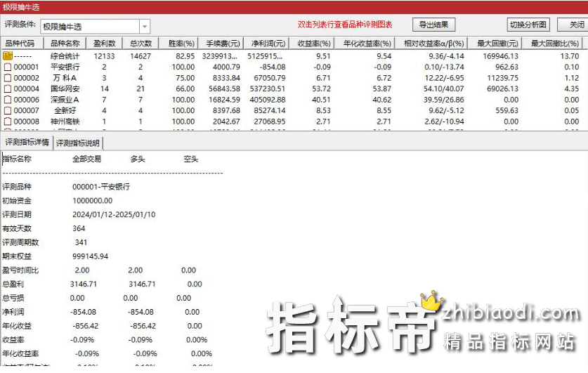Image resolution: width=588 pixels, height=373 pixels.
Task: Click the 评测品种 value 000001-平安银行
Action: pyautogui.click(x=101, y=187)
